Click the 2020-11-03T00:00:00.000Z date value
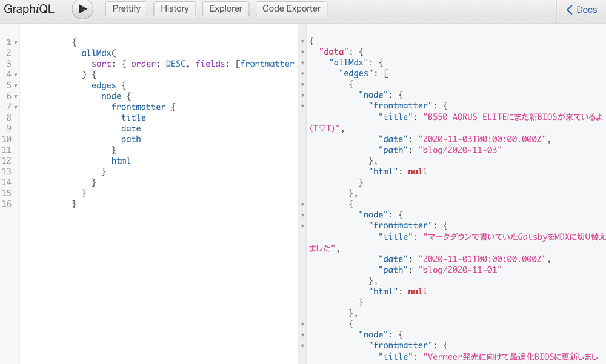This screenshot has width=606, height=364. coord(482,139)
